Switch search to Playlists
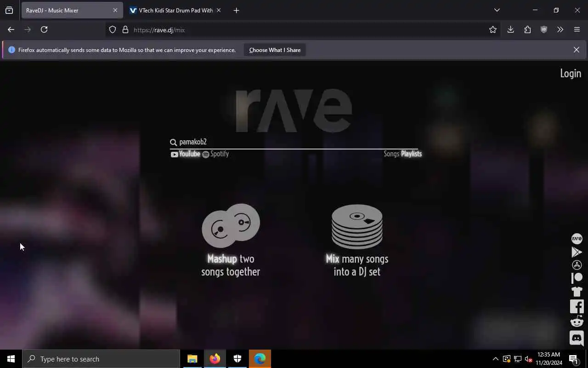 pyautogui.click(x=411, y=154)
